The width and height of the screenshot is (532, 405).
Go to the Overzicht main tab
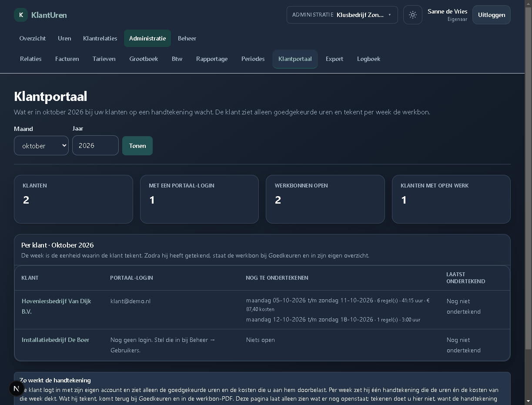33,38
